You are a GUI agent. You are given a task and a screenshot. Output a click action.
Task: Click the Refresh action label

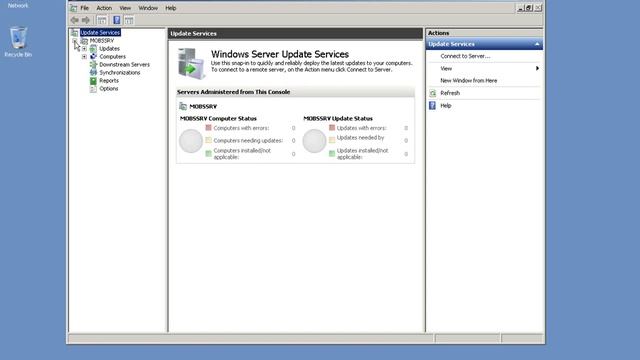click(x=450, y=93)
